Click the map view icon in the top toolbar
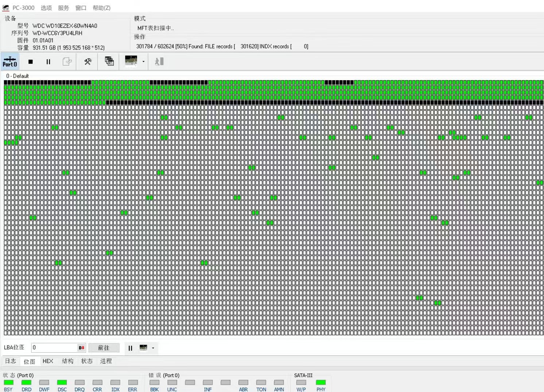The image size is (544, 392). click(x=131, y=61)
